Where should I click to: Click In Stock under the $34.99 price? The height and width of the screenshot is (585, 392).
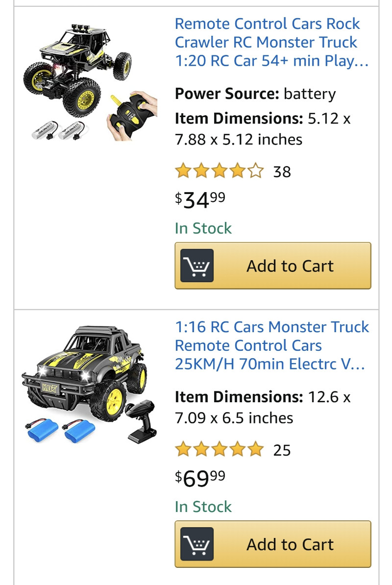[x=203, y=228]
